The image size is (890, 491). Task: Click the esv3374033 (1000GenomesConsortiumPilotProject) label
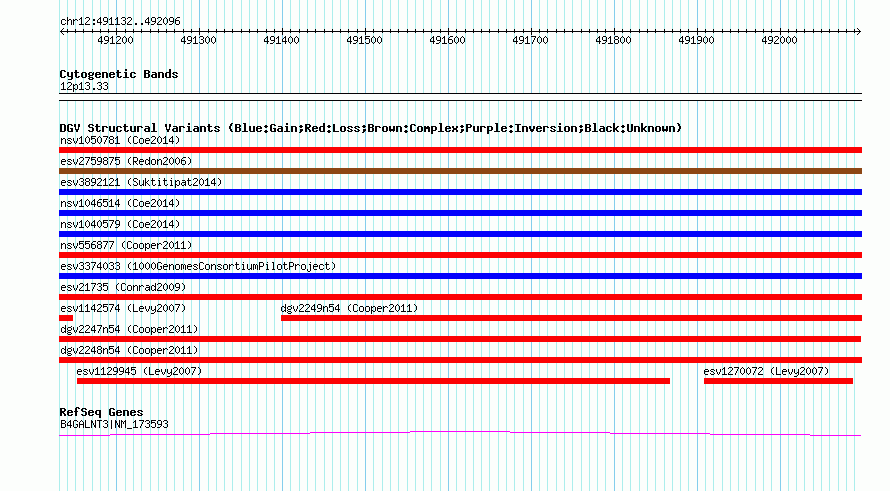(198, 266)
